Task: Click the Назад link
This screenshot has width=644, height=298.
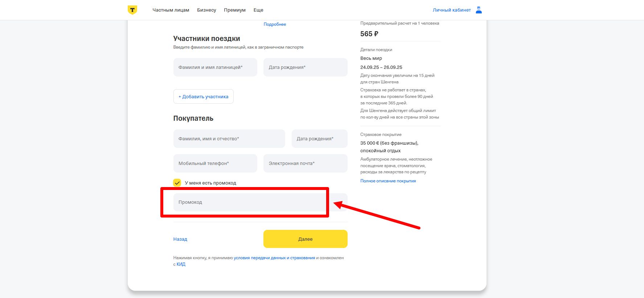Action: (180, 239)
